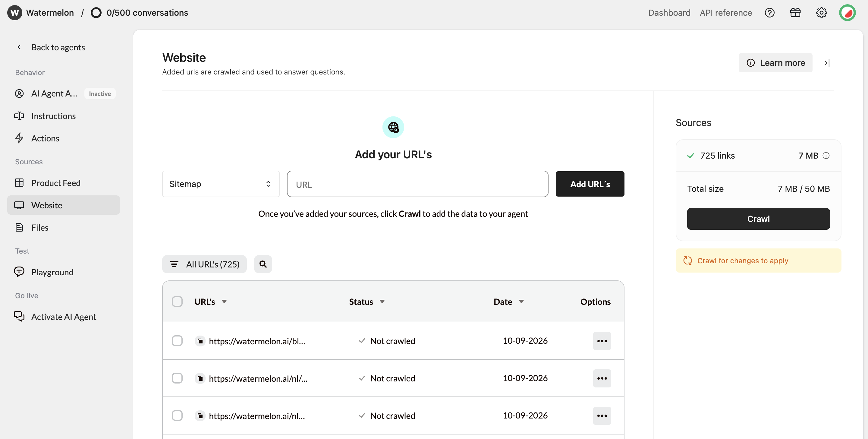Open the help question mark icon
Image resolution: width=868 pixels, height=439 pixels.
pos(769,13)
